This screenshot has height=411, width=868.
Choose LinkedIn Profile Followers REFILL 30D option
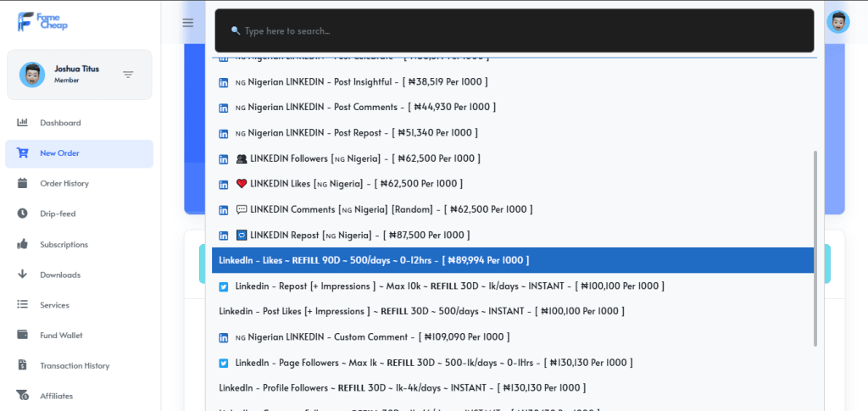tap(513, 388)
